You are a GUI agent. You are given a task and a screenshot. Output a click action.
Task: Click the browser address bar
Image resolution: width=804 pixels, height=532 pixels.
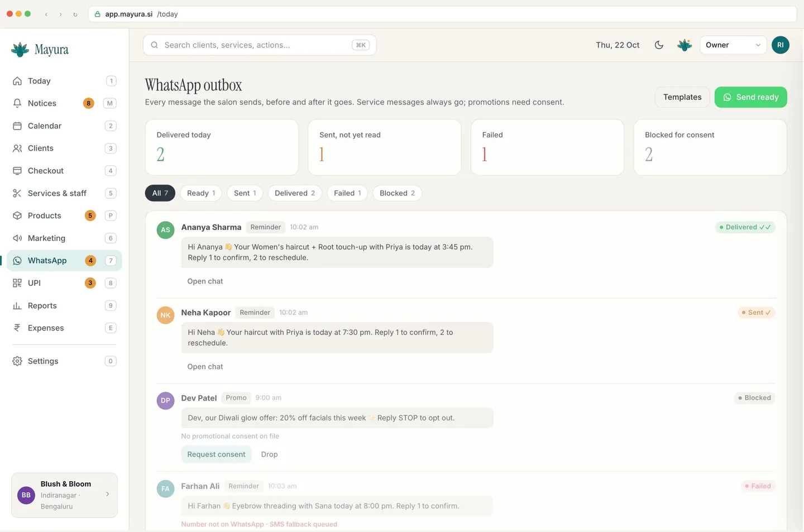pos(442,14)
